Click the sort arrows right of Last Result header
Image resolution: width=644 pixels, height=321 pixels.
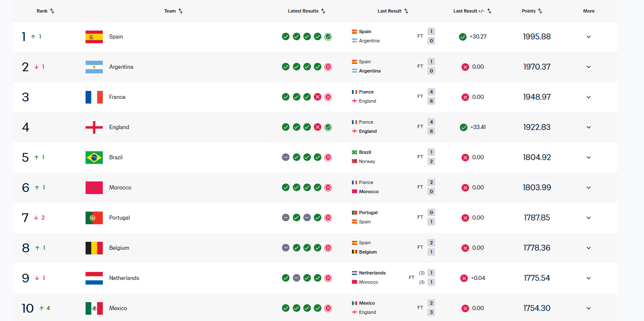406,11
